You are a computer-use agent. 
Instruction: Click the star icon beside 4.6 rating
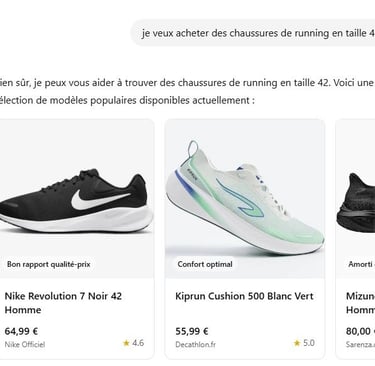click(x=126, y=343)
